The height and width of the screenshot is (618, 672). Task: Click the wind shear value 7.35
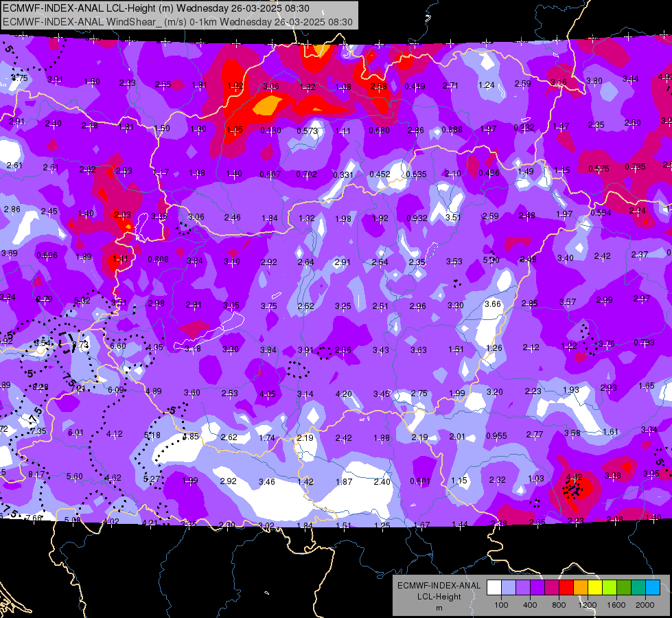38,431
